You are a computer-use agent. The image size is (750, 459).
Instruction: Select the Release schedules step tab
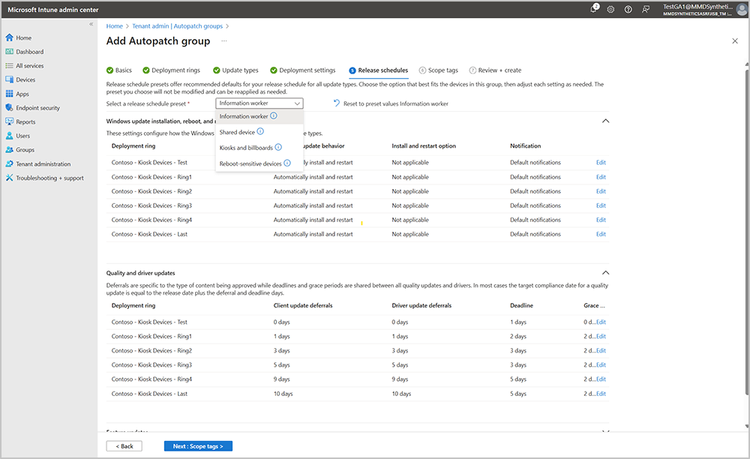click(378, 70)
